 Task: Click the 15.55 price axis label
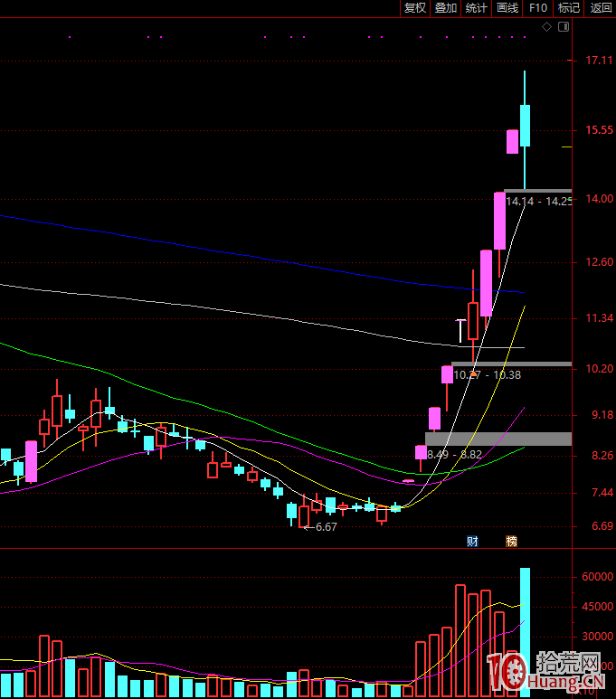click(x=599, y=130)
